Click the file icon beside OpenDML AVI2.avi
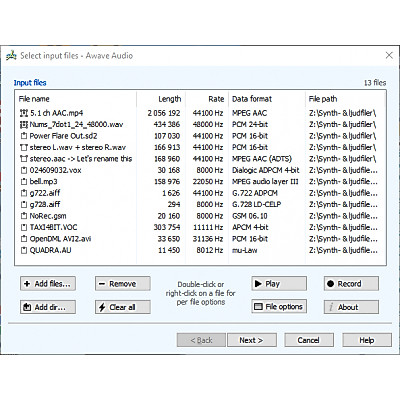The height and width of the screenshot is (400, 400). click(x=24, y=239)
